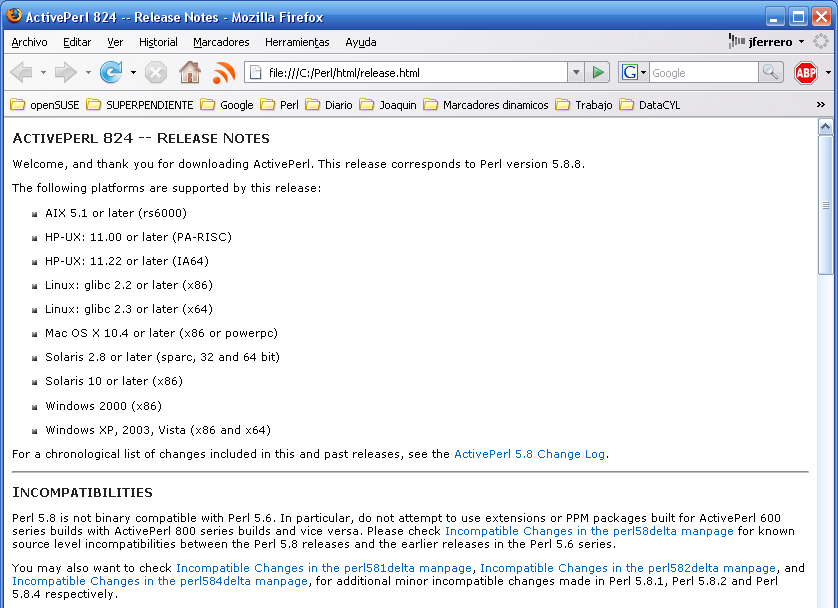
Task: Click the 'Windows 2000 (x86)' list item
Action: pos(104,406)
